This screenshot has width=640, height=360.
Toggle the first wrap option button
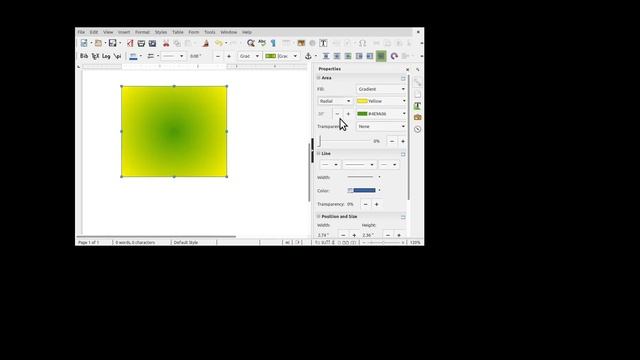point(326,56)
